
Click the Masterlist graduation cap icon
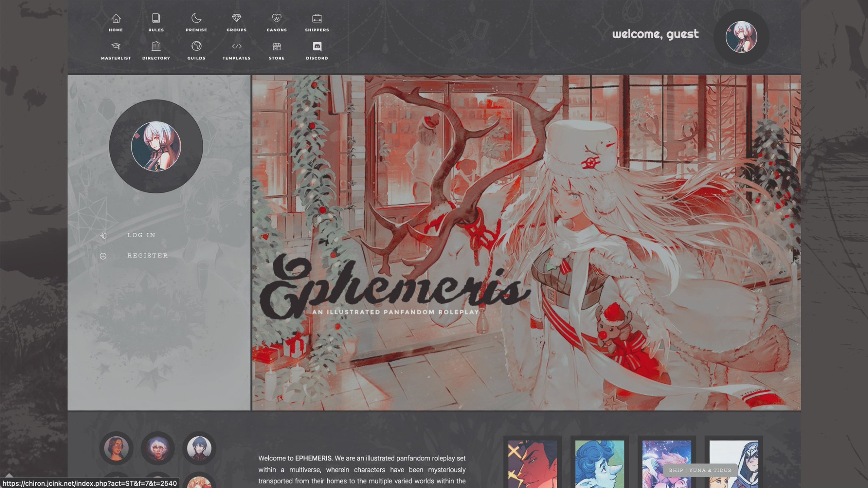point(116,46)
